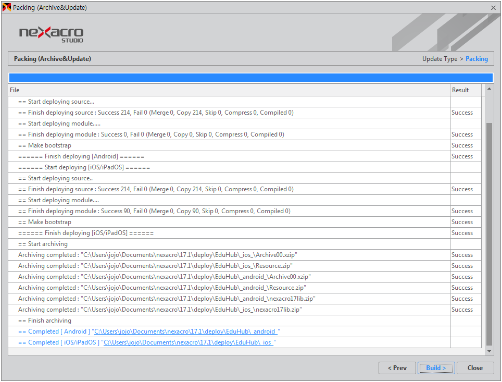Screen dimensions: 502x382
Task: Click the Update Type breadcrumb step
Action: click(440, 59)
